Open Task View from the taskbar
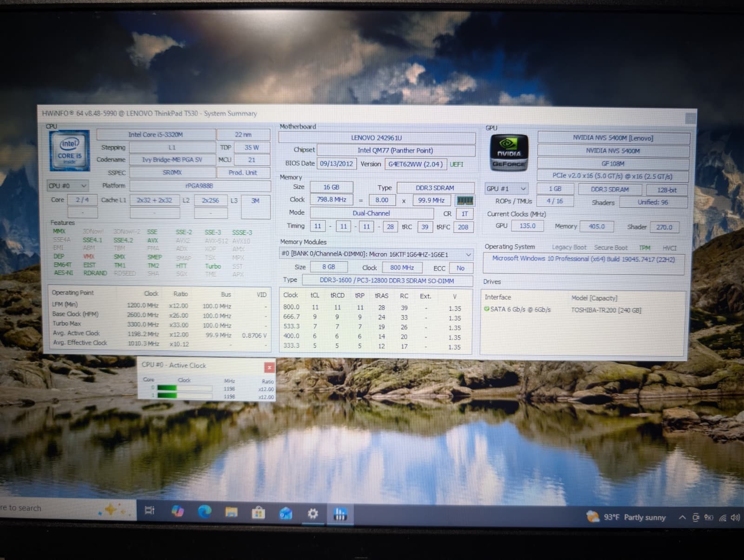Viewport: 744px width, 560px height. 149,510
